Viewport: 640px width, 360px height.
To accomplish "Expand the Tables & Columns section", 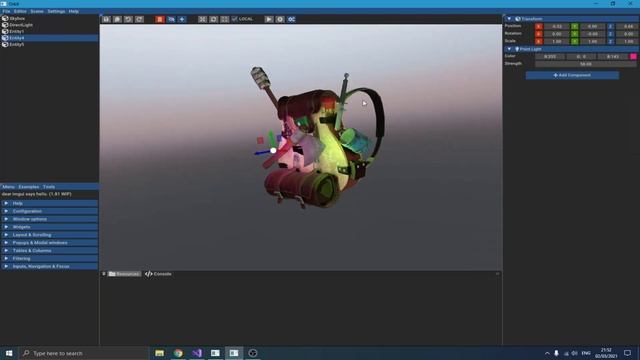I will click(49, 251).
